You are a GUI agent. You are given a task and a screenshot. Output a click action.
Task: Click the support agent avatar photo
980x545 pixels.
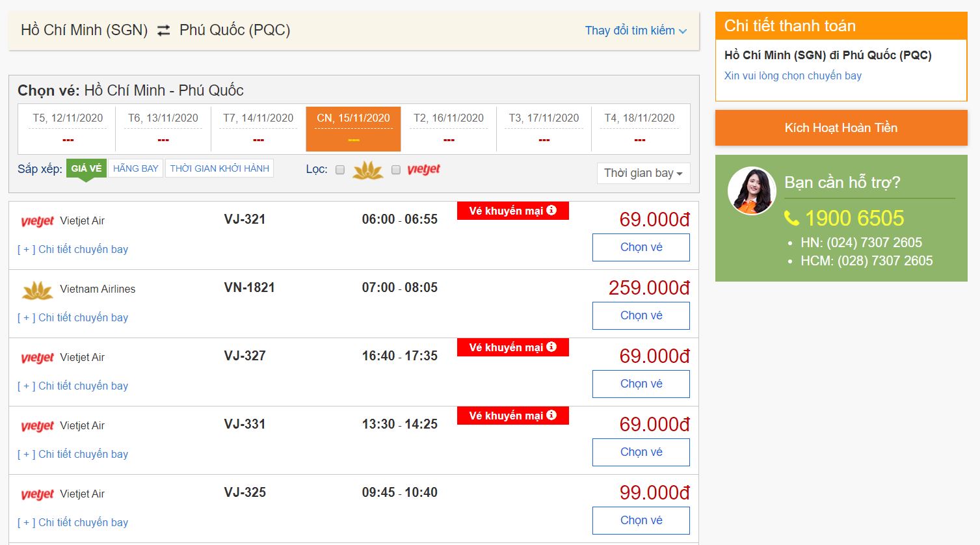pos(752,191)
